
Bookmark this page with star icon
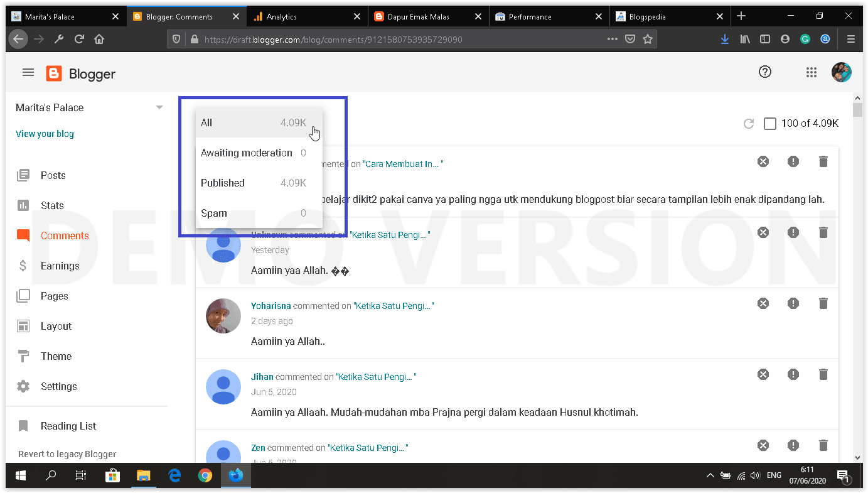tap(648, 39)
